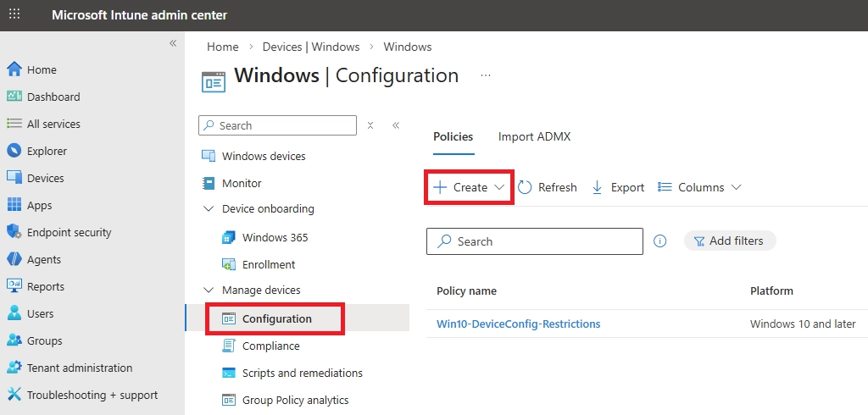Viewport: 868px width, 415px height.
Task: Click the Home breadcrumb link
Action: click(x=223, y=47)
